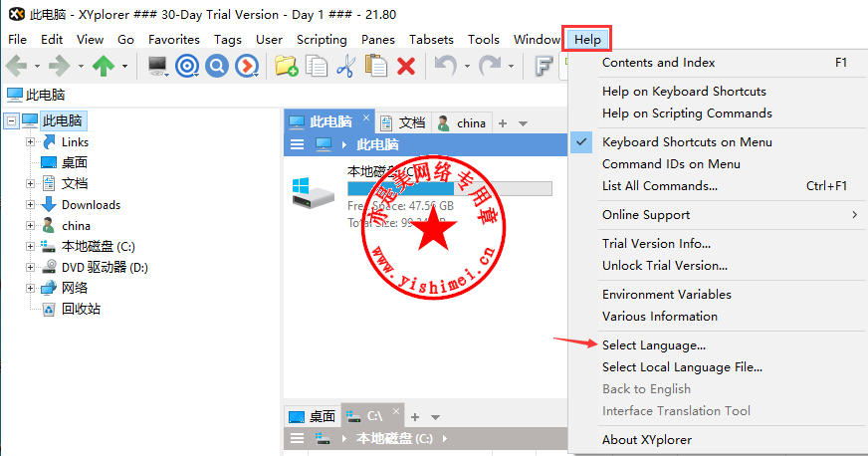
Task: Open the Favorites menu
Action: point(174,39)
